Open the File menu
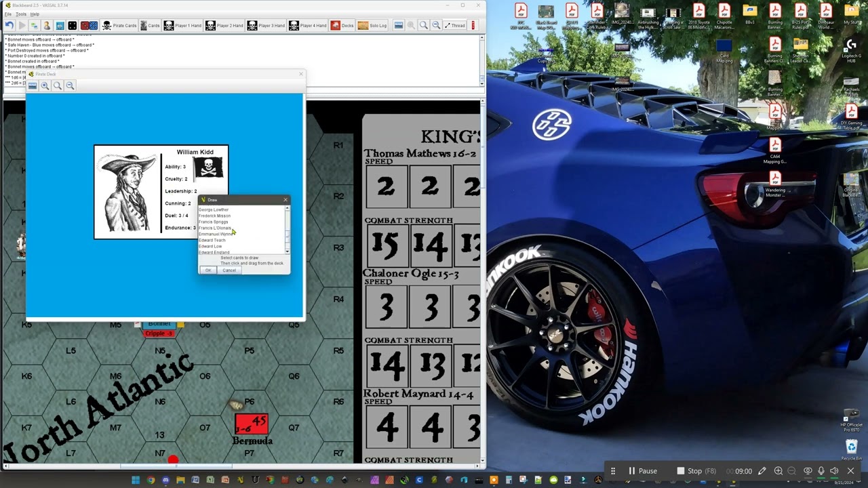This screenshot has height=488, width=868. (x=8, y=14)
